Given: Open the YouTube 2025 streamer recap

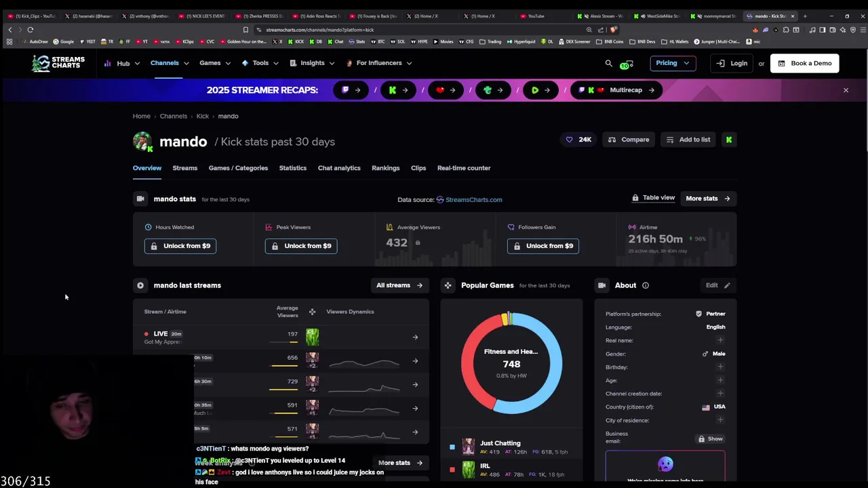Looking at the screenshot, I should coord(446,90).
